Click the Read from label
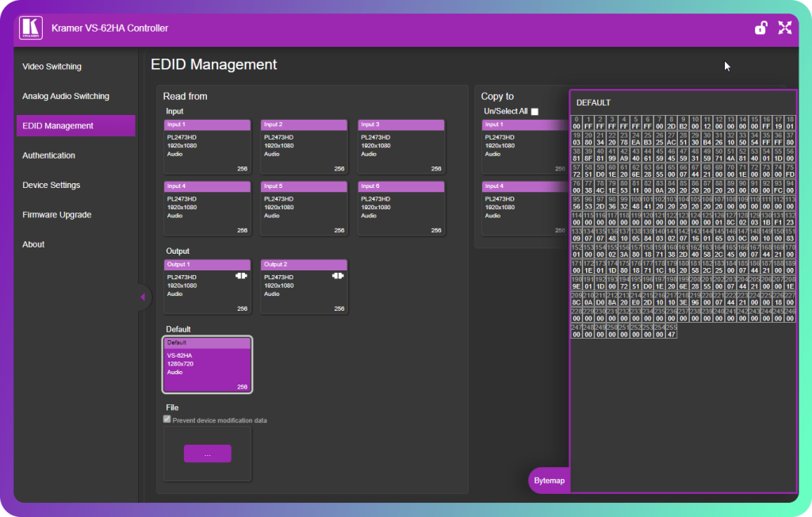The width and height of the screenshot is (812, 517). pos(185,97)
